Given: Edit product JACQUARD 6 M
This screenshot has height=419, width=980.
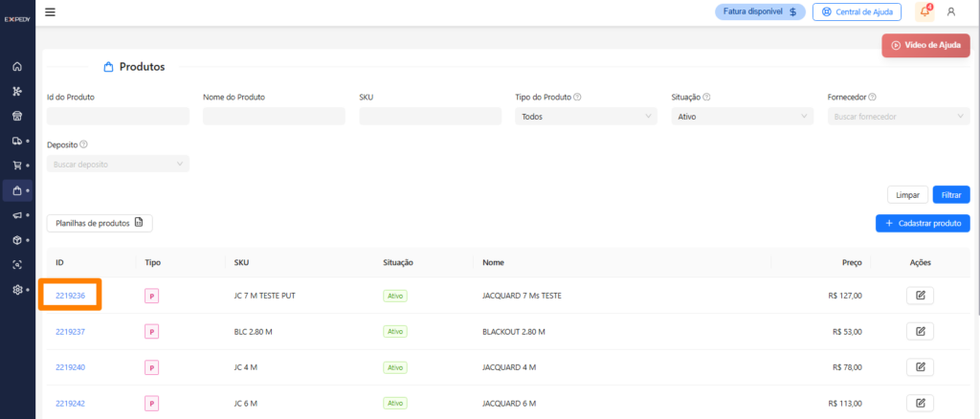Looking at the screenshot, I should click(920, 404).
